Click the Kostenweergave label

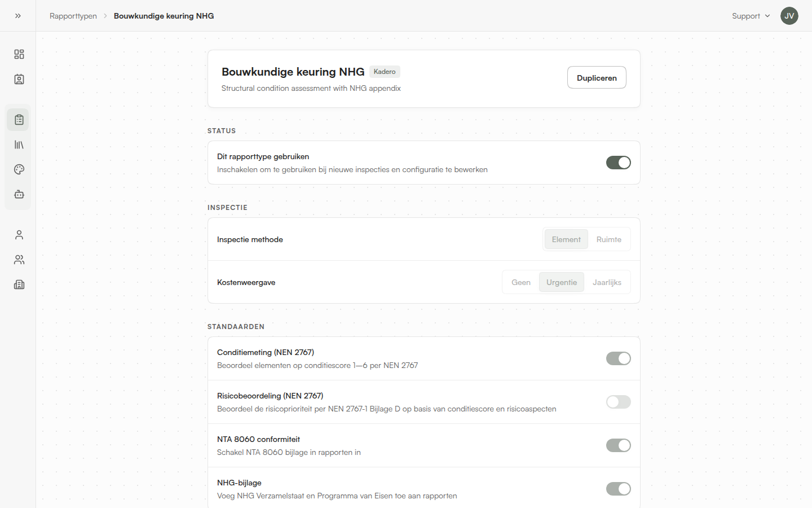[x=246, y=282]
